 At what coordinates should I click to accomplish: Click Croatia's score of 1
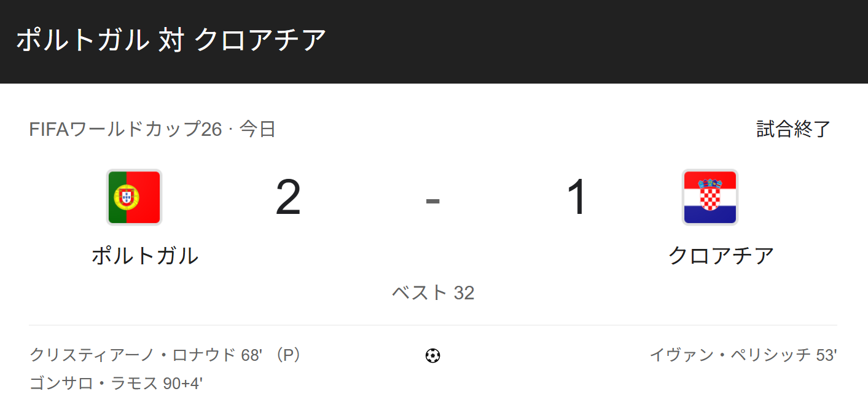(x=578, y=198)
